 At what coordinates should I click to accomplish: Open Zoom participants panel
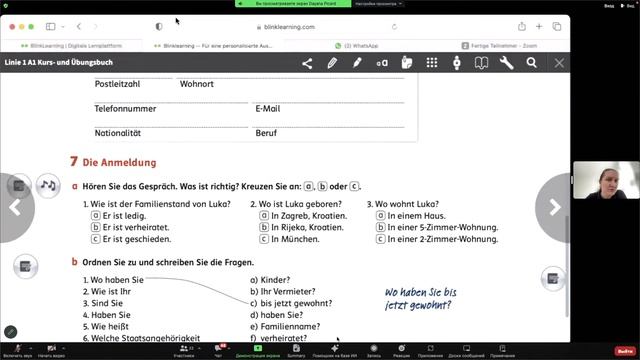pos(184,351)
